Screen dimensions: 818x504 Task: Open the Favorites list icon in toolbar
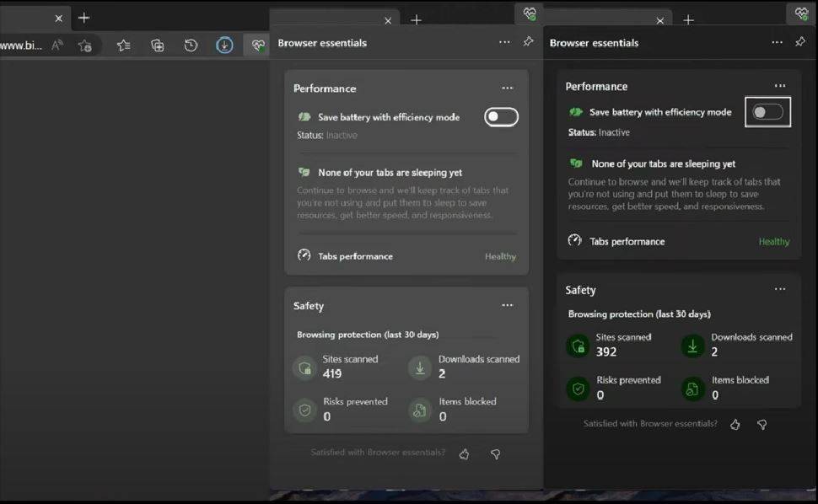click(x=124, y=46)
